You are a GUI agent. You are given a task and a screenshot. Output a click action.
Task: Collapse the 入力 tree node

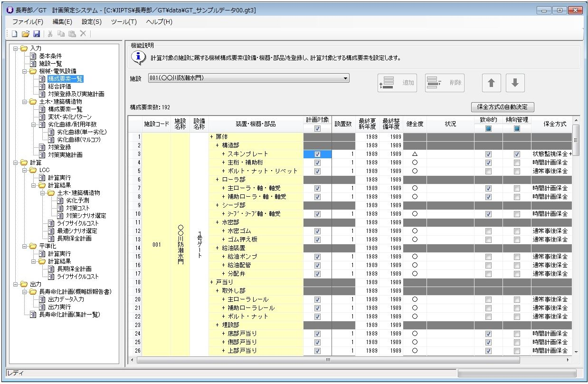(x=16, y=48)
